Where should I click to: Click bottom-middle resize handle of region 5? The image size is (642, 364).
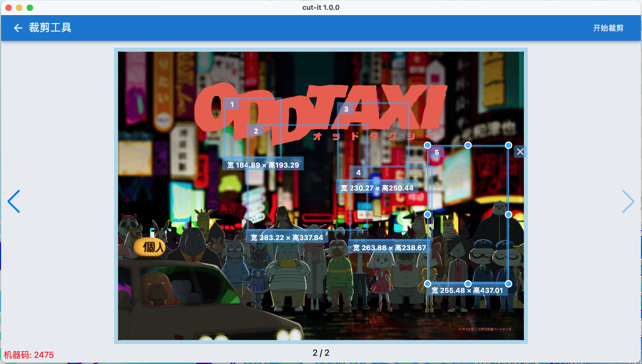(468, 284)
